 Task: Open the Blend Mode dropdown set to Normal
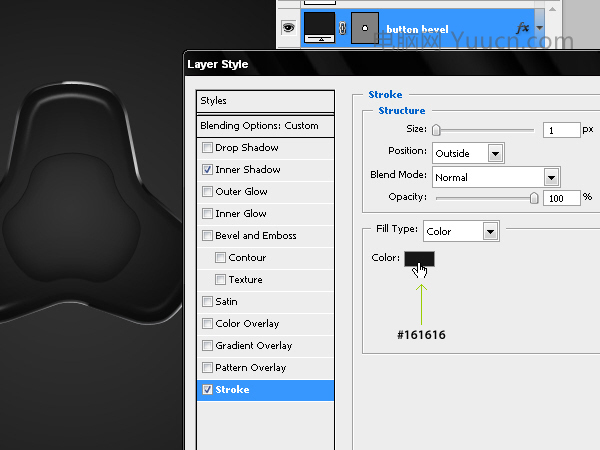(x=496, y=177)
